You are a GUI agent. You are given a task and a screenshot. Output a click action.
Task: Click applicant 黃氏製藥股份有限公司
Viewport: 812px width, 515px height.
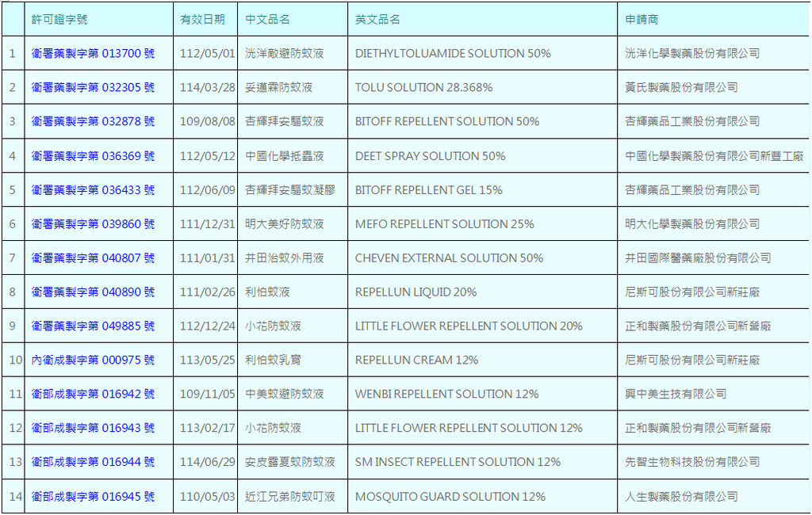pyautogui.click(x=681, y=87)
